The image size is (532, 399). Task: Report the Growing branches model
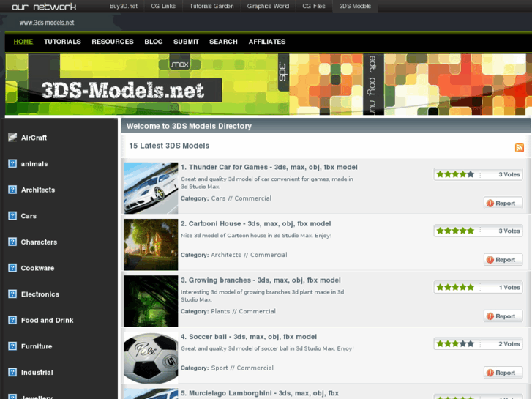coord(503,316)
